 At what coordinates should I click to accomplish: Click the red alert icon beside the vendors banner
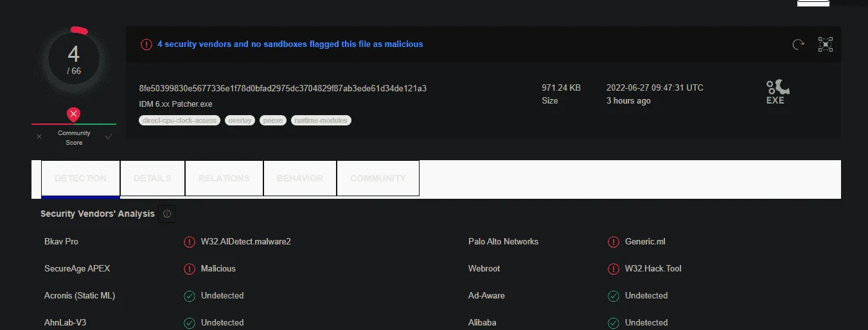coord(146,44)
